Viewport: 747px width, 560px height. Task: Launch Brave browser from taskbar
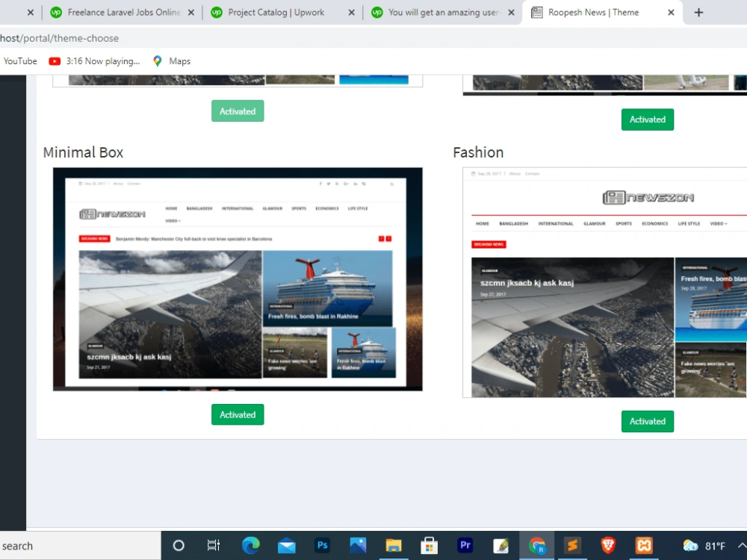[608, 546]
